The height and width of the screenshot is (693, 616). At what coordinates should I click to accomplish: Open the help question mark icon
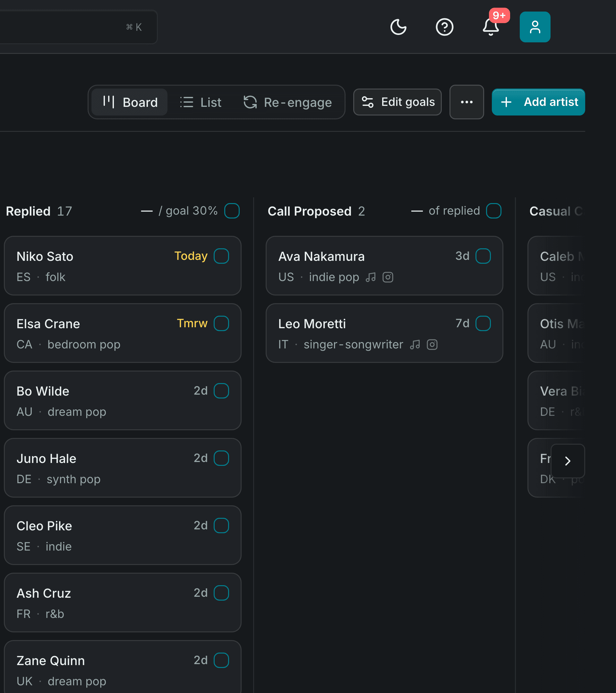point(444,27)
